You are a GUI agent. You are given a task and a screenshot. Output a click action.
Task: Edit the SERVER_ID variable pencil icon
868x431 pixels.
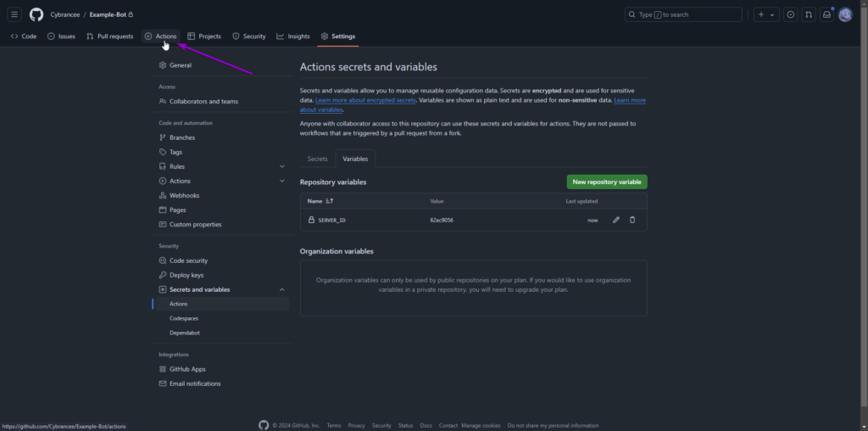[x=616, y=220]
